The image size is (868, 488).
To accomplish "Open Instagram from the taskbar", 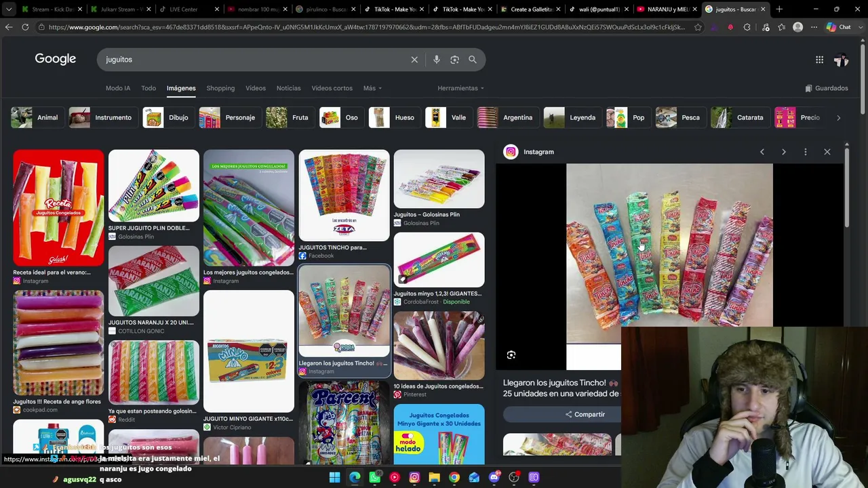I will pyautogui.click(x=414, y=478).
